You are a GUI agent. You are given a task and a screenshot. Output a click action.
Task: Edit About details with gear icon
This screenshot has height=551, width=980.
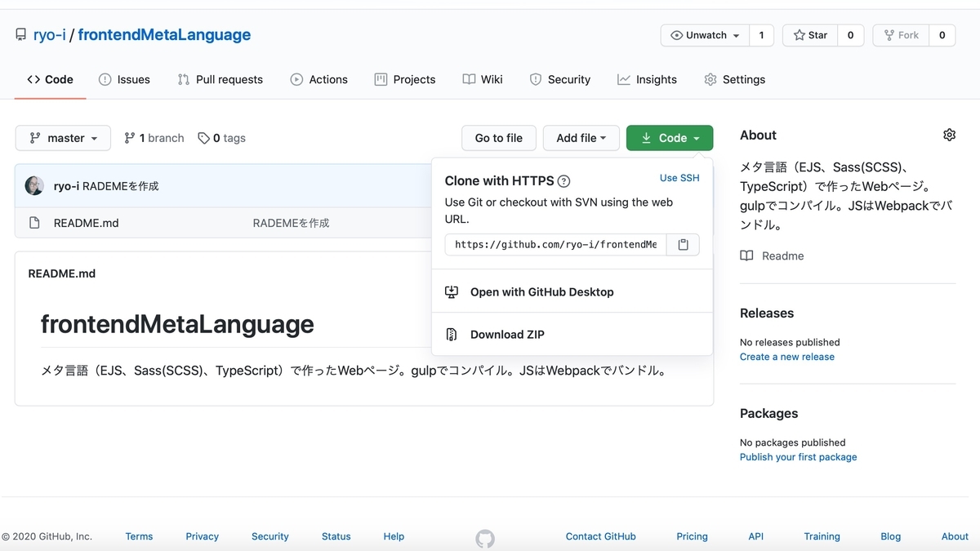pyautogui.click(x=949, y=135)
